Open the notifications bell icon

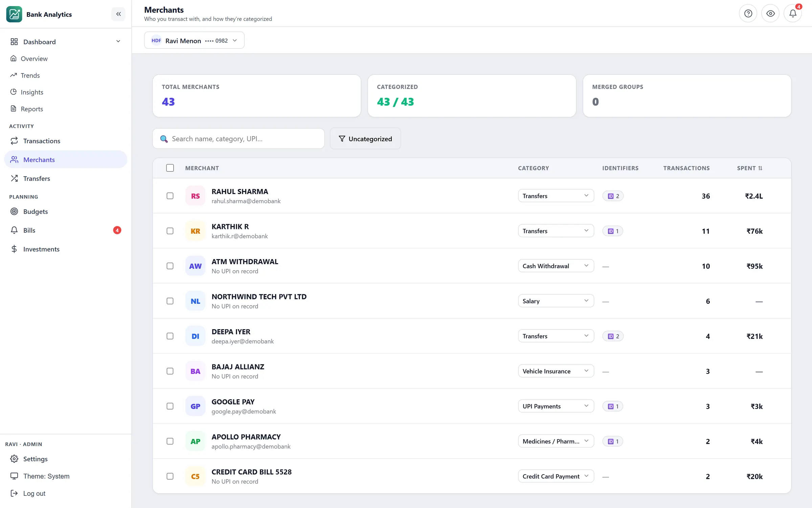point(793,14)
